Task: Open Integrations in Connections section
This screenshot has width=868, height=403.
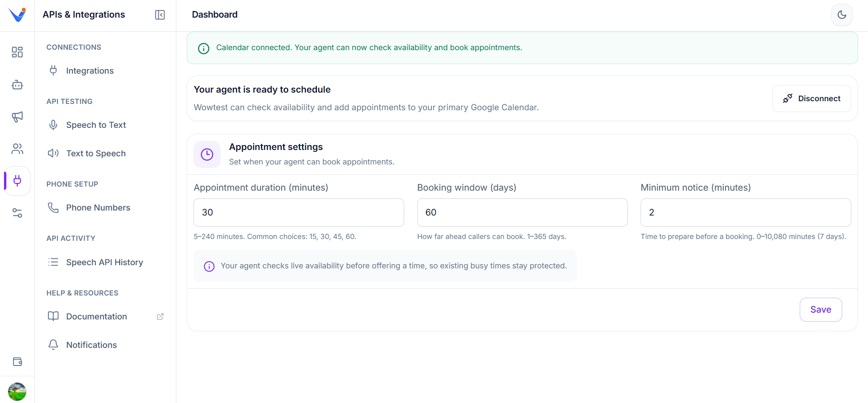Action: tap(105, 71)
